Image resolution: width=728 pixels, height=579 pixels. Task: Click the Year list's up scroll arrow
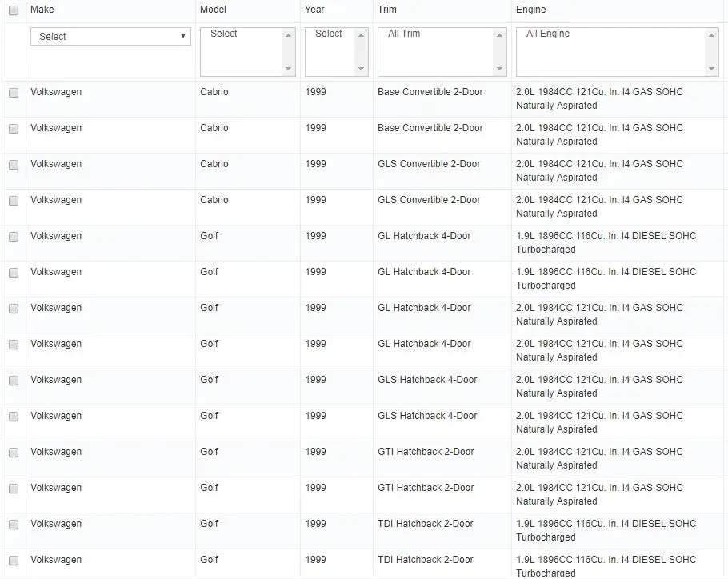coord(362,35)
